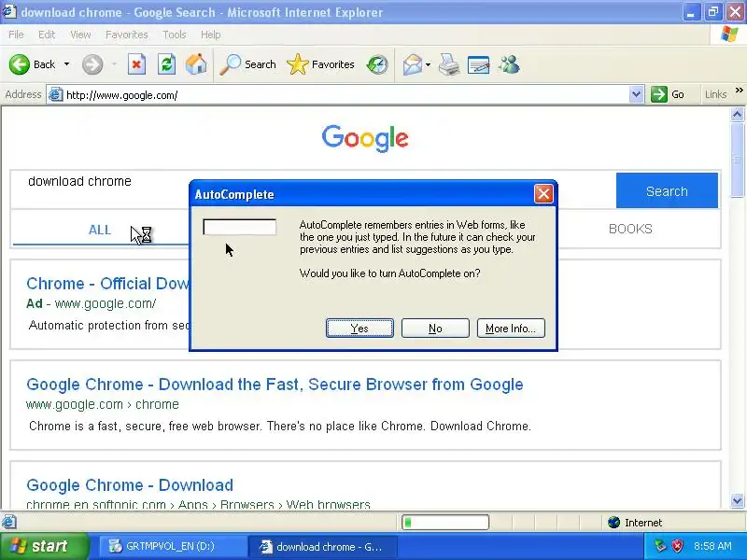
Task: Open the Windows Start button
Action: [x=44, y=546]
